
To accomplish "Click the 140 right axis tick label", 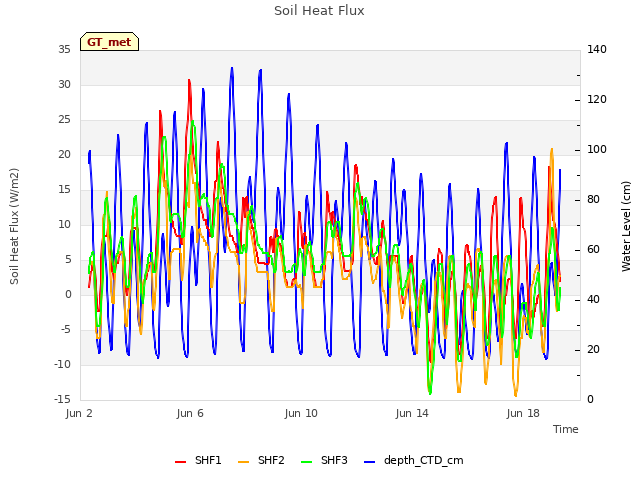I will (x=597, y=50).
